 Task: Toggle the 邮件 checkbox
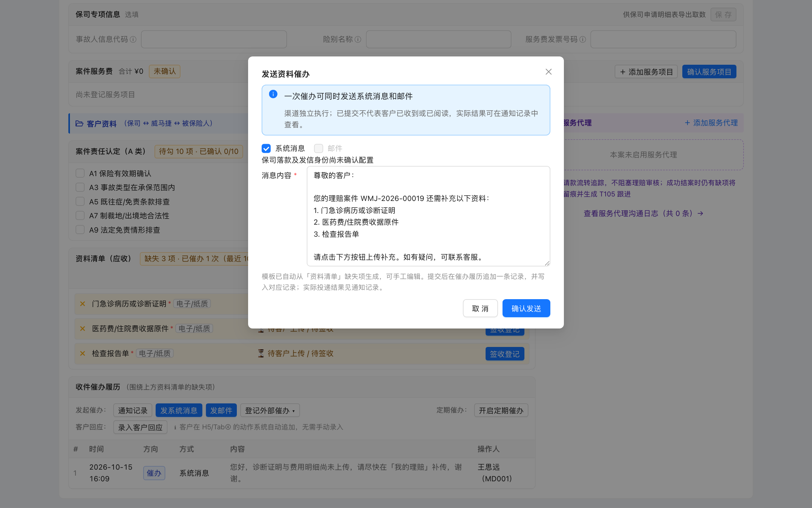(x=318, y=148)
